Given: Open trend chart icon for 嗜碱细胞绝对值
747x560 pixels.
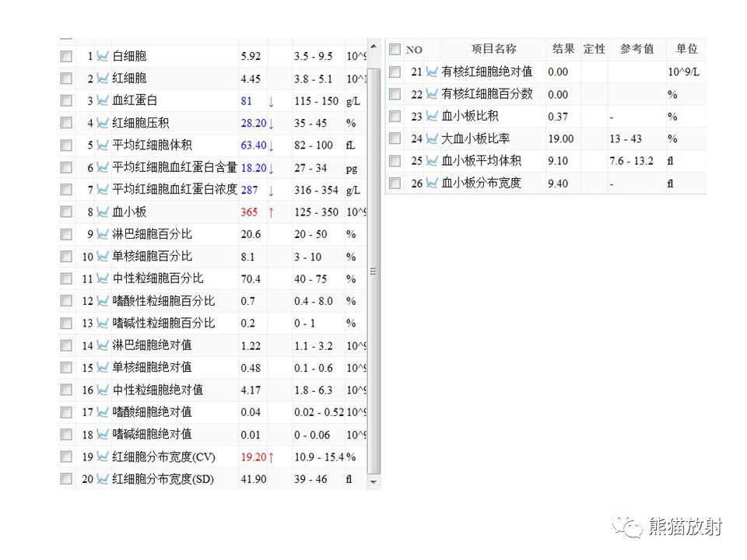Looking at the screenshot, I should pos(103,434).
